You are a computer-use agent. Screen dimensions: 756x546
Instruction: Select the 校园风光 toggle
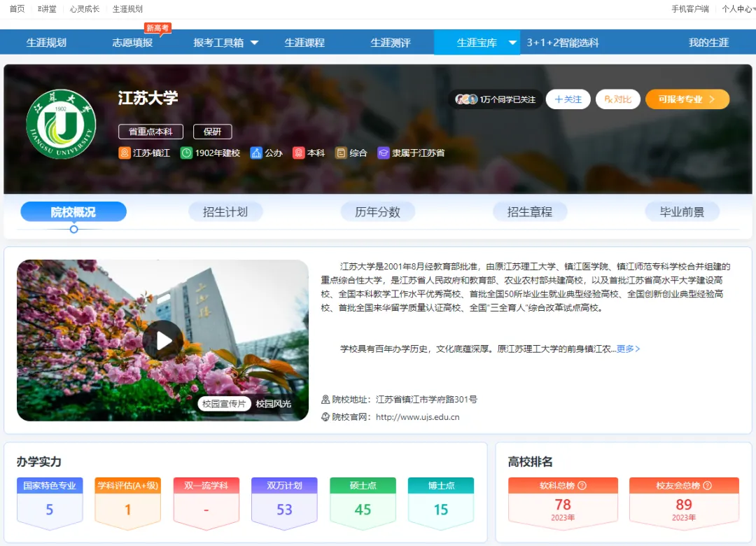point(274,404)
